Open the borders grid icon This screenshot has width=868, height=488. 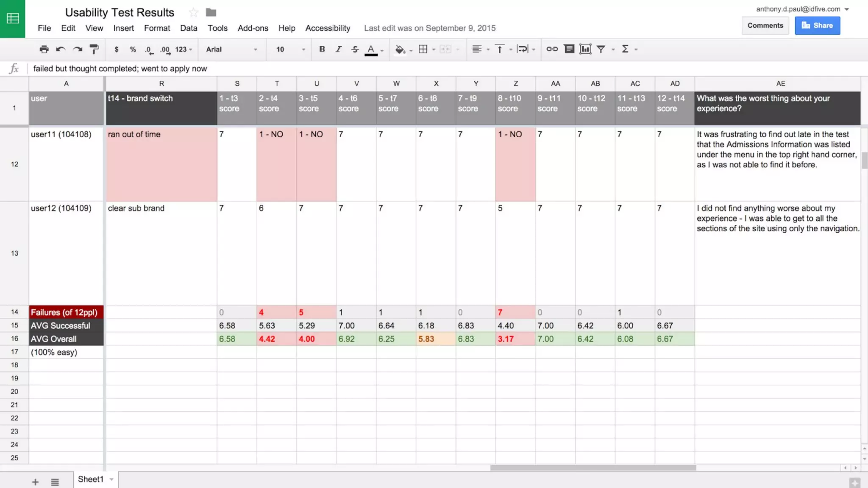tap(423, 49)
